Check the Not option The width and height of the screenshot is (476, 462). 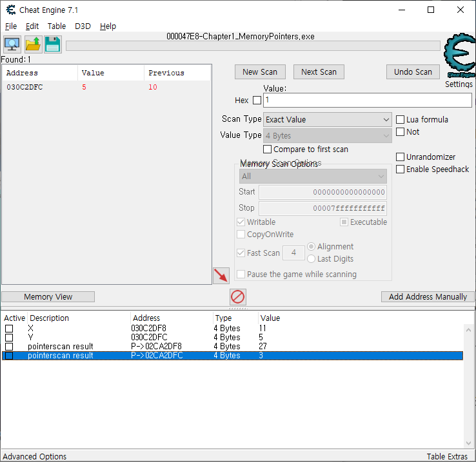(x=400, y=132)
